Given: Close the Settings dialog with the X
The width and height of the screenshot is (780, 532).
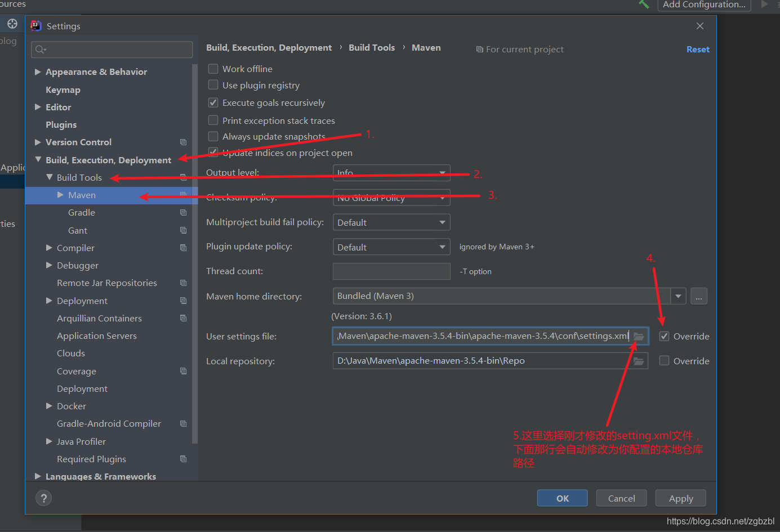Looking at the screenshot, I should pos(700,26).
